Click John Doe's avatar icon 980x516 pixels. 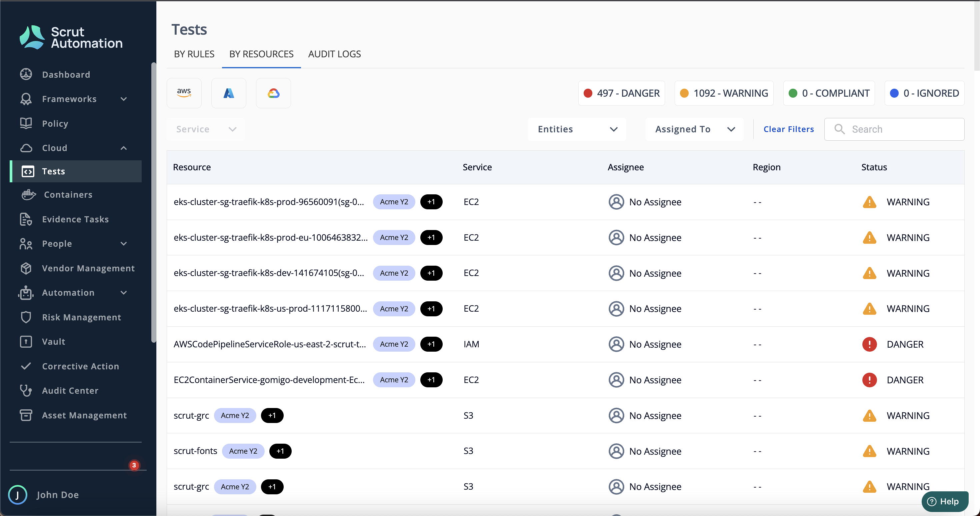click(17, 495)
